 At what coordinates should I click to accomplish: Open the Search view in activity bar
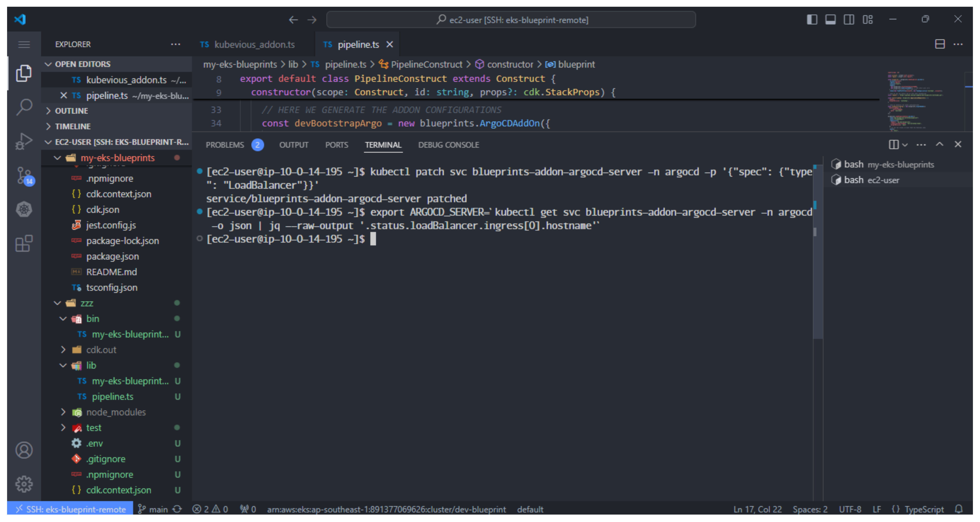coord(24,107)
